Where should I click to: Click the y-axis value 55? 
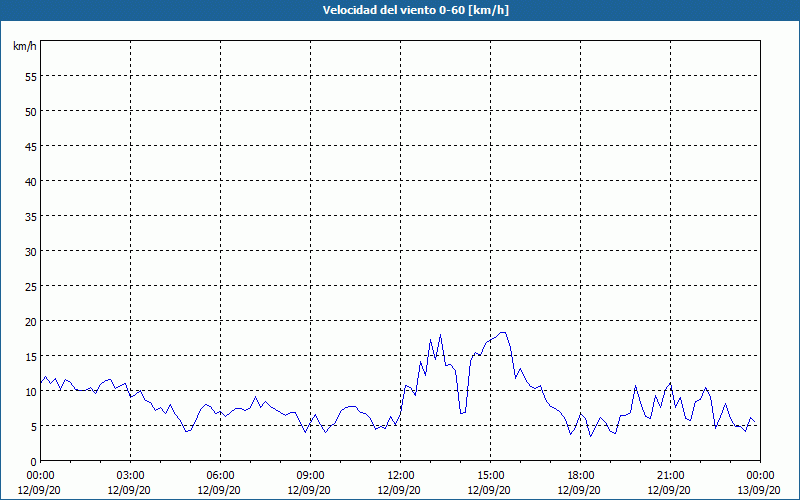coord(31,77)
